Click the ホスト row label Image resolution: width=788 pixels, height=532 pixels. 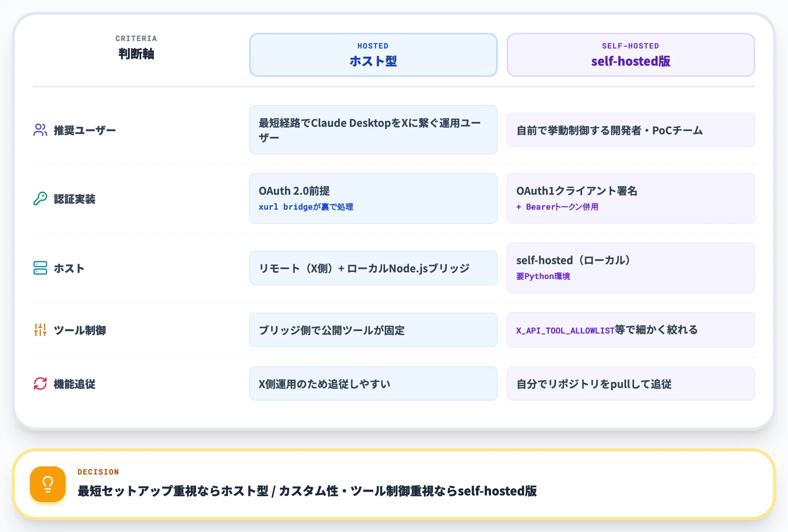point(69,268)
